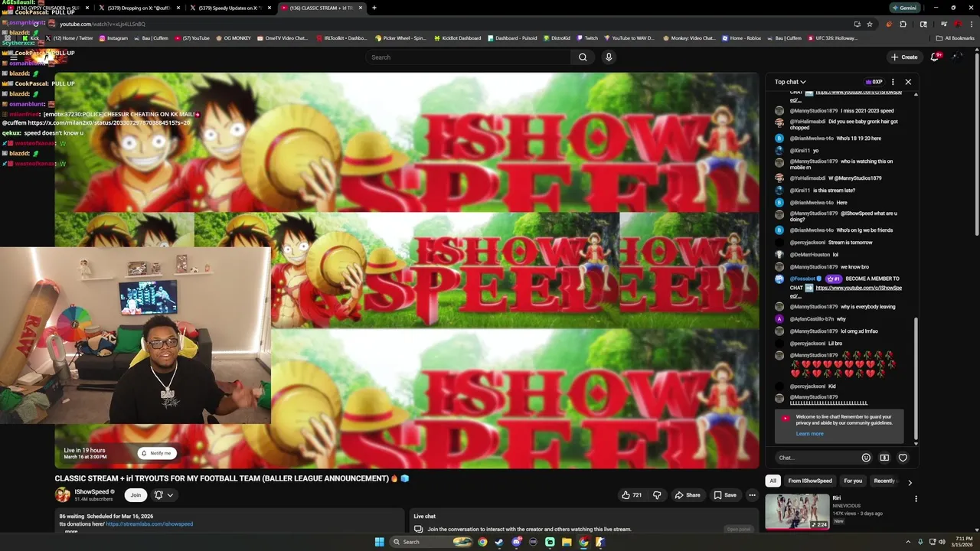980x551 pixels.
Task: Open Picker Wheel bookmark
Action: [400, 38]
